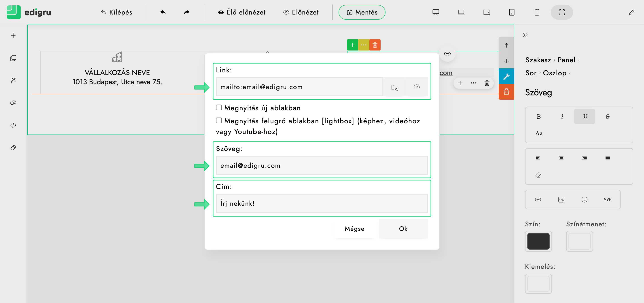This screenshot has width=644, height=303.
Task: Open file browser icon next to Link input
Action: 394,87
